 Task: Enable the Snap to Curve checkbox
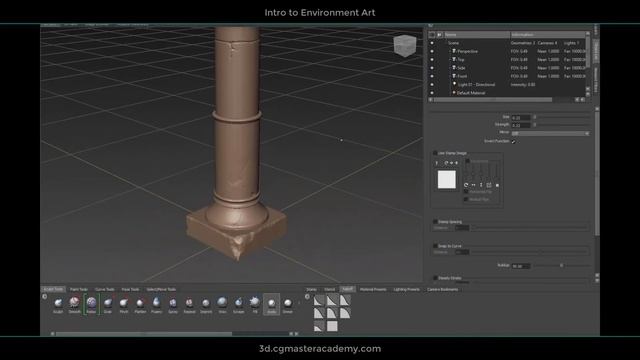[x=435, y=246]
